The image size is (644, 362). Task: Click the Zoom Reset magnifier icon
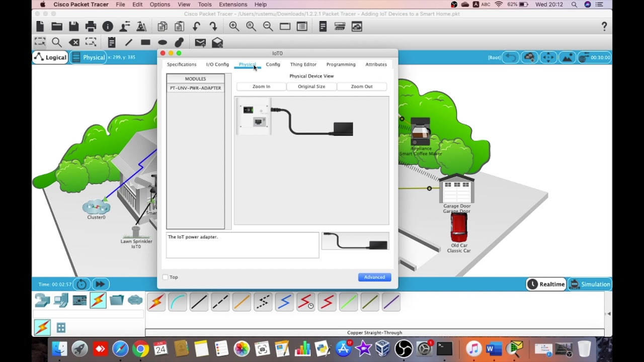click(x=251, y=27)
